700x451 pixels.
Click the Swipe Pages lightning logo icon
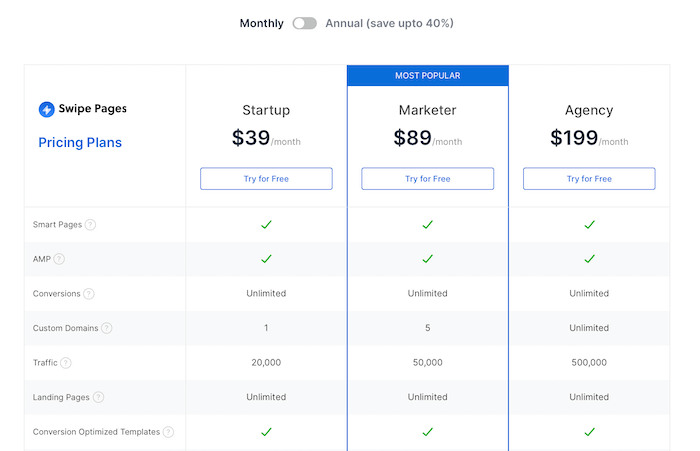point(46,109)
